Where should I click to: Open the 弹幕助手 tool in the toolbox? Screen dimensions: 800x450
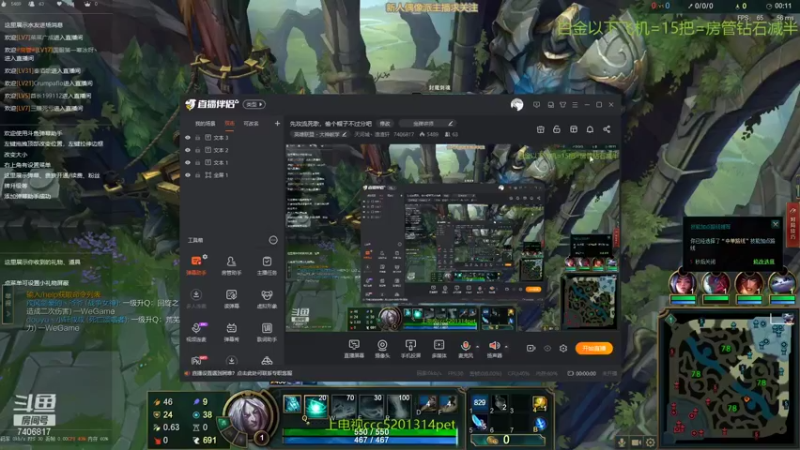pos(196,265)
